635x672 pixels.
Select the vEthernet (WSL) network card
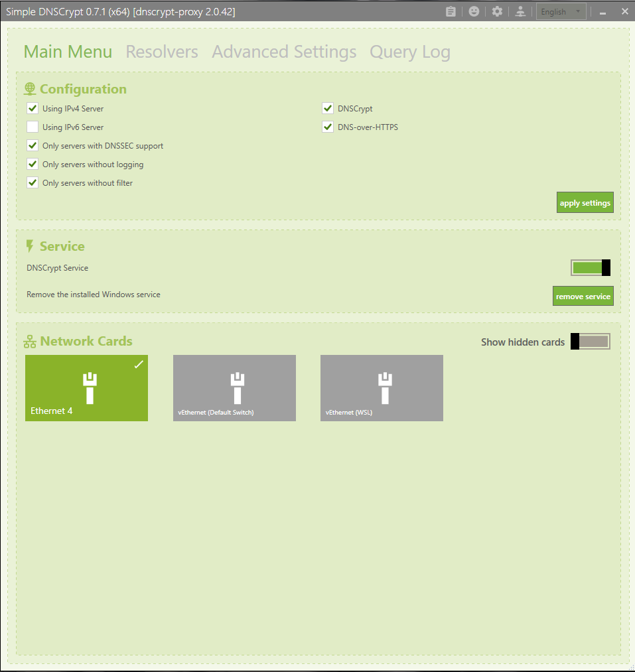pos(382,388)
